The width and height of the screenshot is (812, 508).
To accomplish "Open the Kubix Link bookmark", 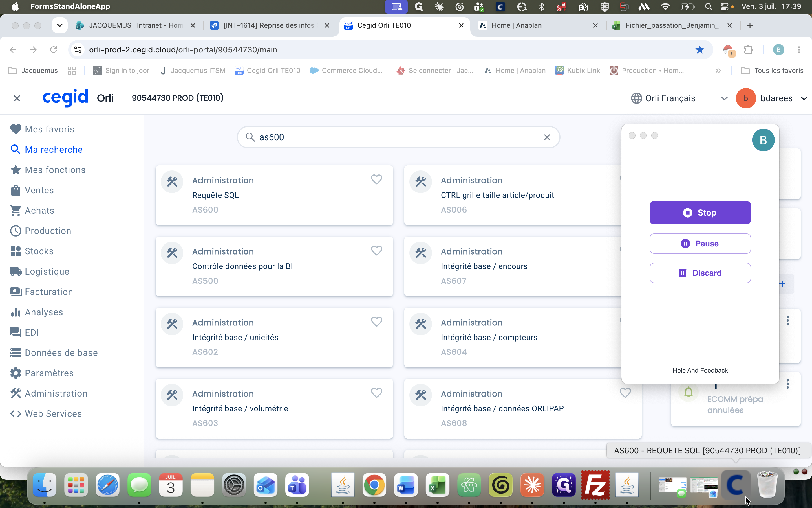I will [577, 71].
